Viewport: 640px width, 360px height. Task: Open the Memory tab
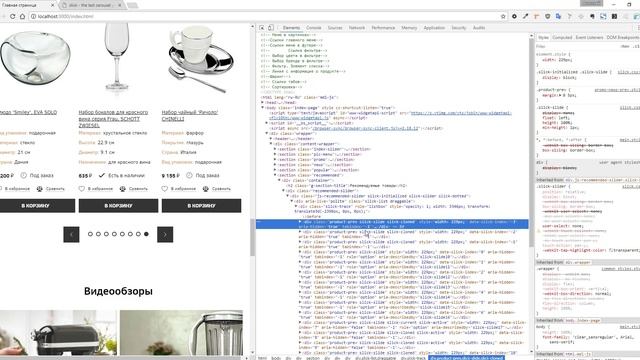pos(409,28)
